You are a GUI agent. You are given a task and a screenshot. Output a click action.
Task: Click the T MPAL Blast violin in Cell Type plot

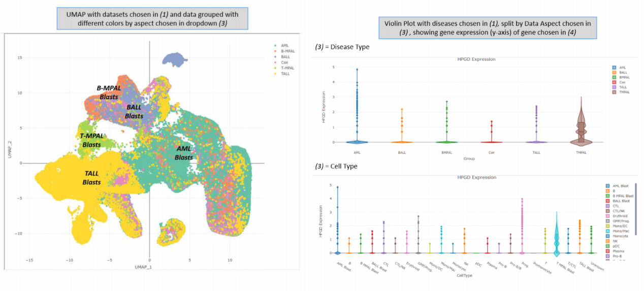coord(556,236)
